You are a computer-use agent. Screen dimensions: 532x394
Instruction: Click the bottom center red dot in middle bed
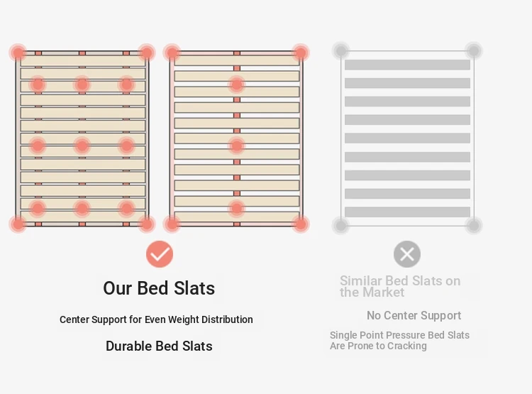[x=237, y=208]
